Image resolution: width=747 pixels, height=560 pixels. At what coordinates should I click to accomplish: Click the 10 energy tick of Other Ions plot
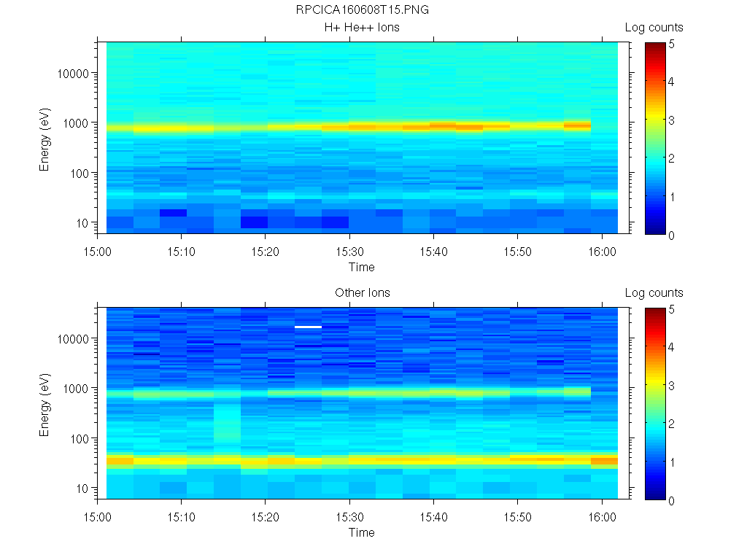(82, 488)
